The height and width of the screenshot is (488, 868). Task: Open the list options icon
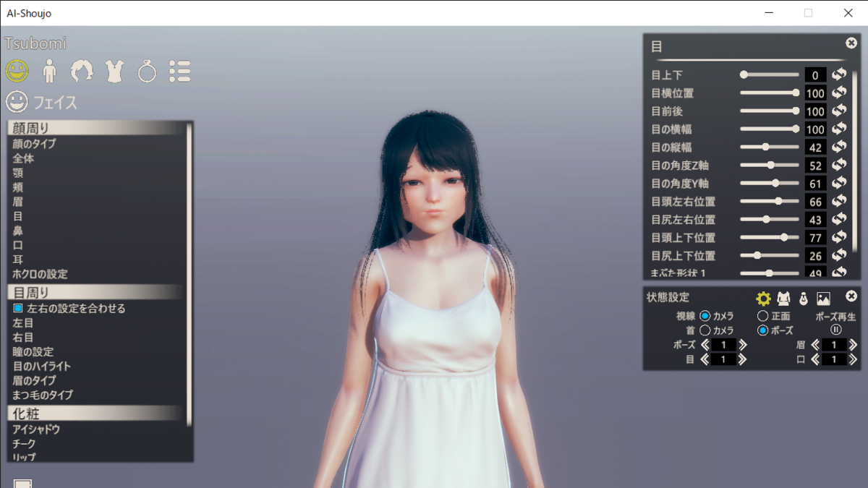coord(179,71)
